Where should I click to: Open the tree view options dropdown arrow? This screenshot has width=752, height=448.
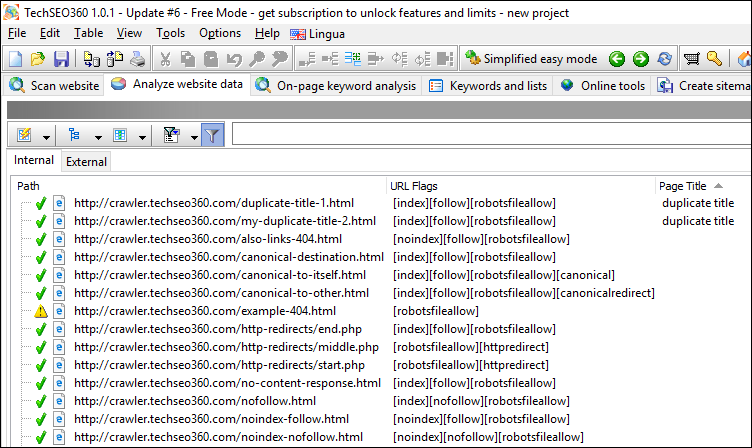click(x=98, y=136)
